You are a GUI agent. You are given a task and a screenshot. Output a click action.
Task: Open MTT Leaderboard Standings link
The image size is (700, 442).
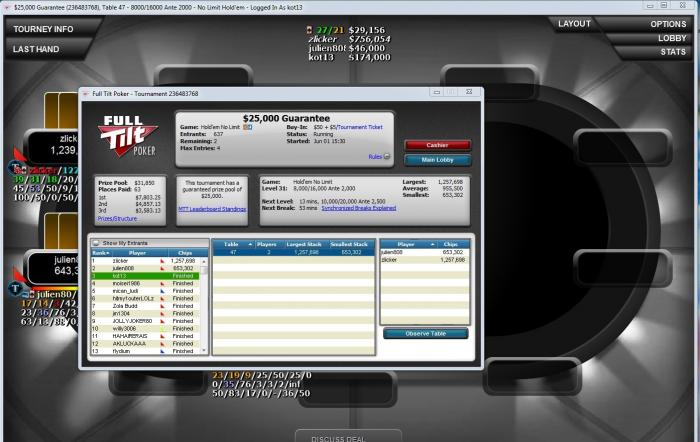click(x=212, y=209)
